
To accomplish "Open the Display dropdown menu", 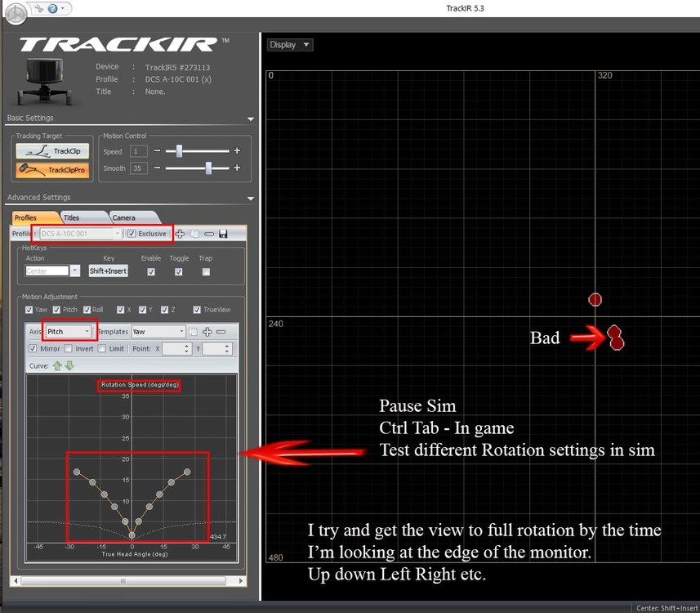I will point(290,45).
